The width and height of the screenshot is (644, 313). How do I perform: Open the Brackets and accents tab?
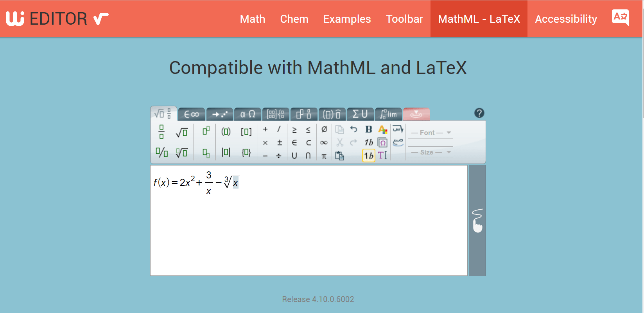[x=332, y=114]
